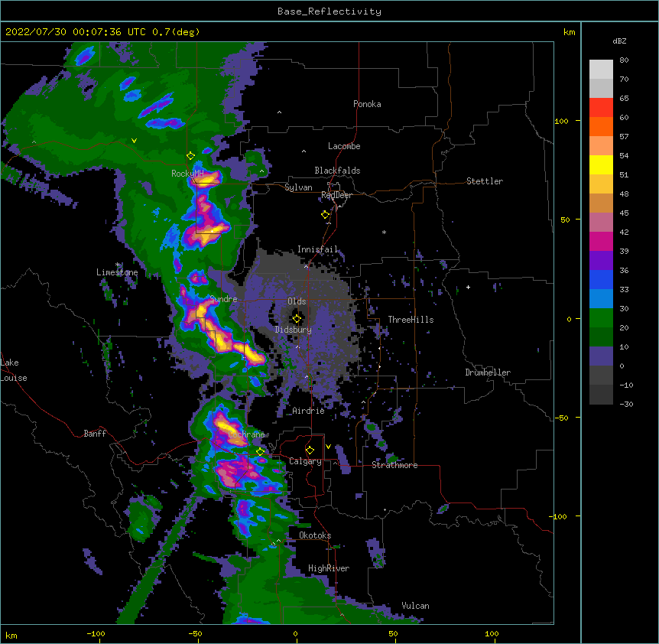The height and width of the screenshot is (644, 659).
Task: Click the Strathmore label
Action: click(394, 465)
